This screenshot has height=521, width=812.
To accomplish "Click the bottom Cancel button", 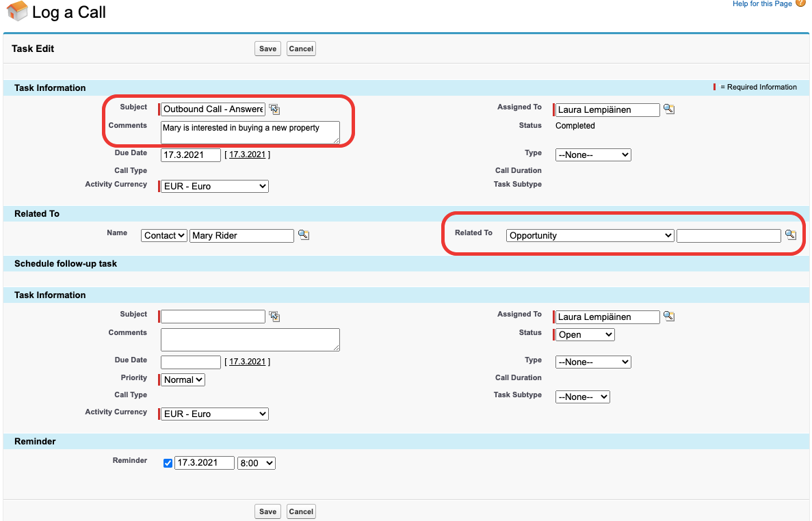I will point(301,511).
